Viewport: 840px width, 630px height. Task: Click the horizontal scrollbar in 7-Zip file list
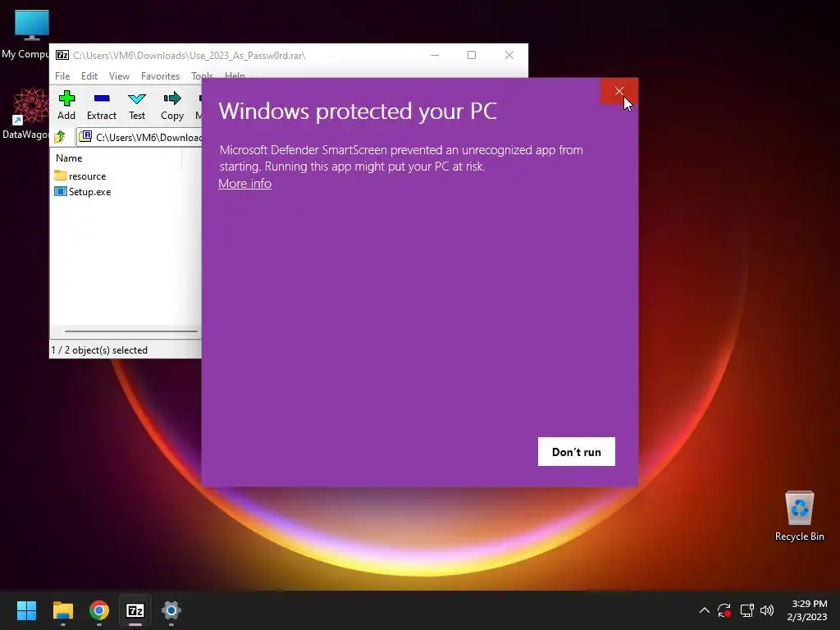131,331
